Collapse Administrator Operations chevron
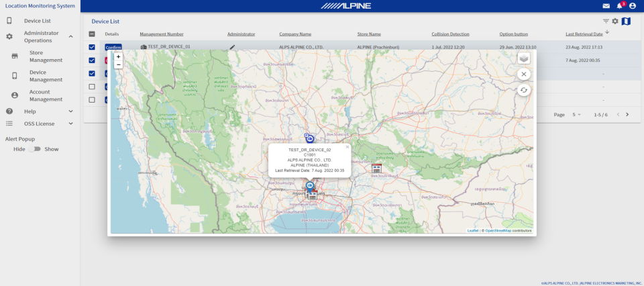 click(70, 36)
